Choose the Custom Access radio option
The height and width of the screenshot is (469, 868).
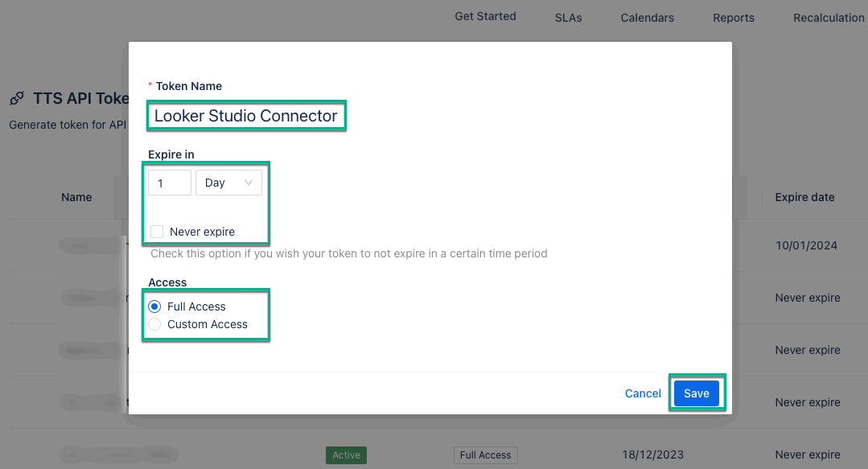pyautogui.click(x=155, y=324)
